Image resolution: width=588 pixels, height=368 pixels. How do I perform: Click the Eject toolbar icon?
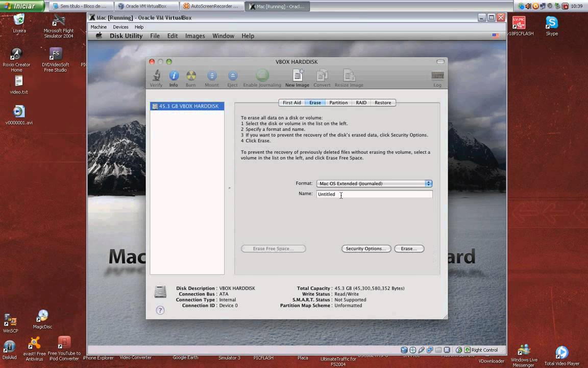pos(233,76)
